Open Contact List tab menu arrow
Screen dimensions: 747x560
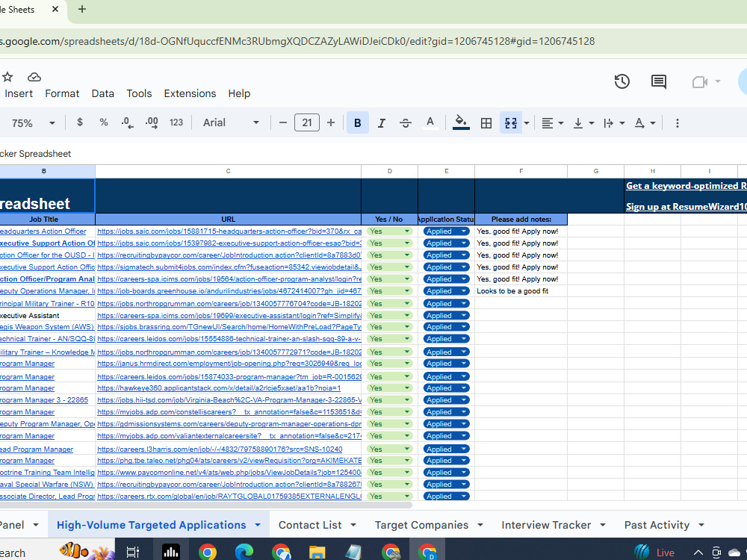click(x=353, y=525)
